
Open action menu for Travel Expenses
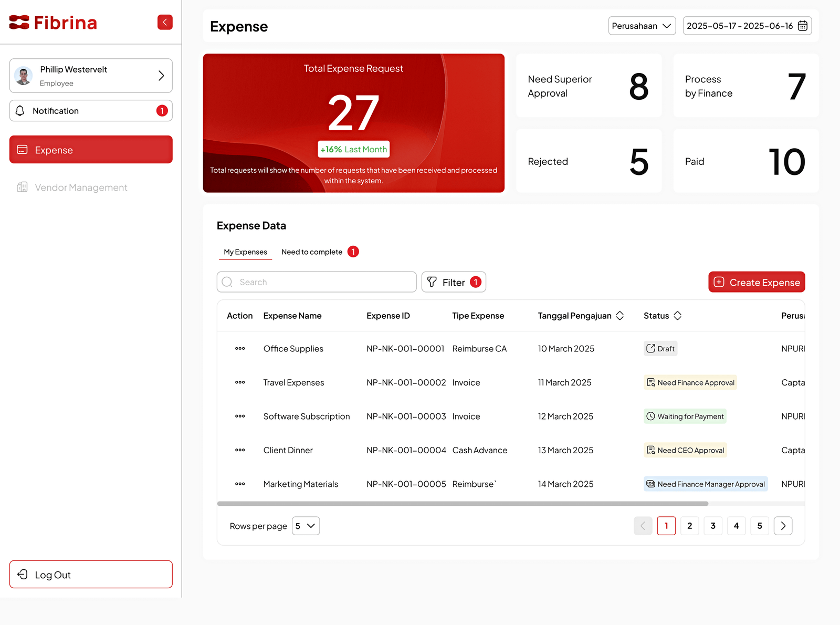coord(240,382)
